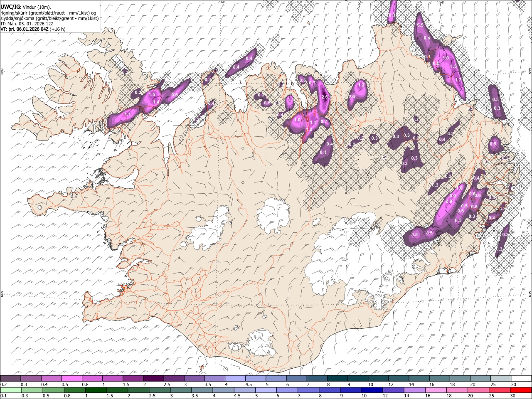The height and width of the screenshot is (399, 532).
Task: Pick the darkest green rain swatch between 1 and 1.5
Action: (96, 390)
